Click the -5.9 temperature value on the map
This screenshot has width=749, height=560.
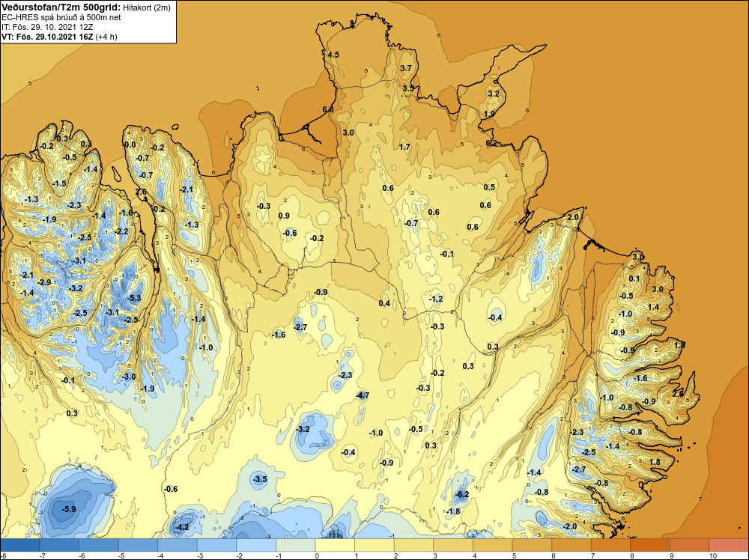(x=69, y=509)
